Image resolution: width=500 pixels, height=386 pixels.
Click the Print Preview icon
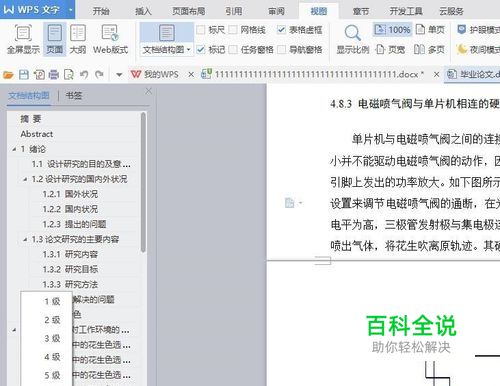[69, 75]
